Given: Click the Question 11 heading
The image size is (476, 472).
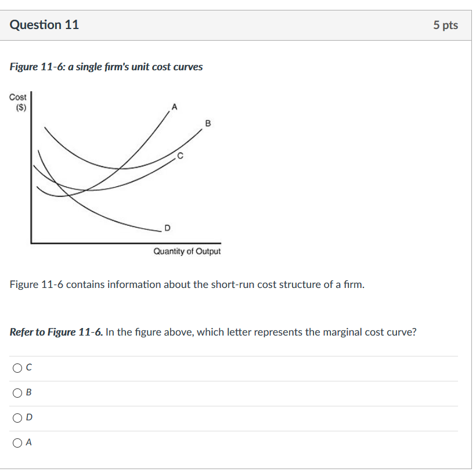Looking at the screenshot, I should 44,25.
